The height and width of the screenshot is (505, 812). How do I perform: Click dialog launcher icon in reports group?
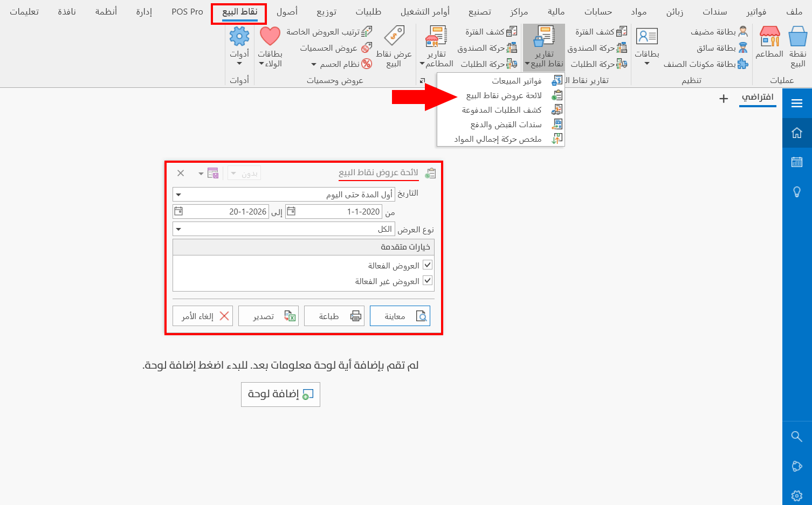422,81
